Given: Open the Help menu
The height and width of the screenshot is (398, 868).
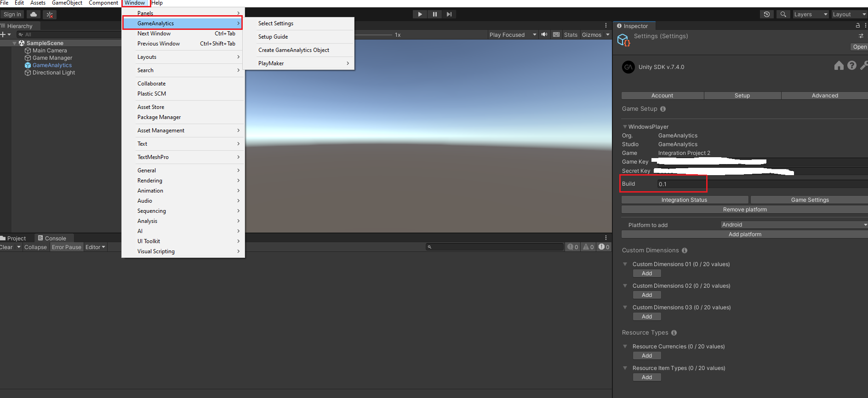Looking at the screenshot, I should (157, 3).
